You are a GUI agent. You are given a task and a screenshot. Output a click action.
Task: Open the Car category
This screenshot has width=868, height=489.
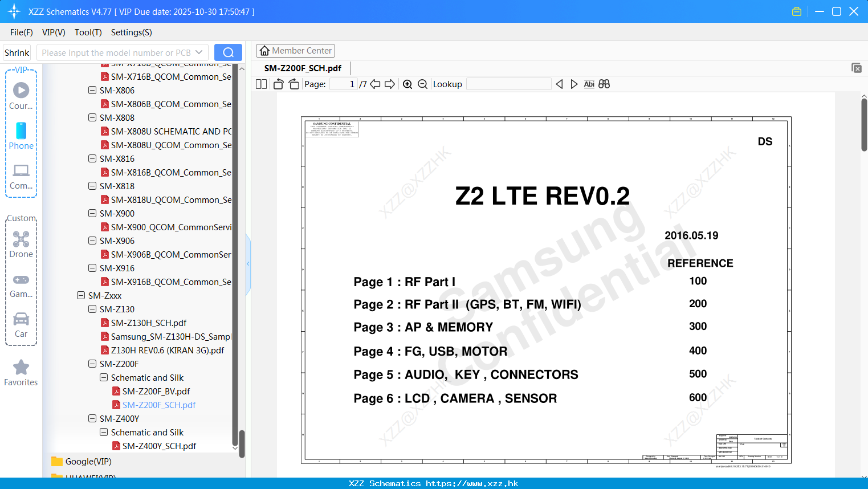[21, 325]
